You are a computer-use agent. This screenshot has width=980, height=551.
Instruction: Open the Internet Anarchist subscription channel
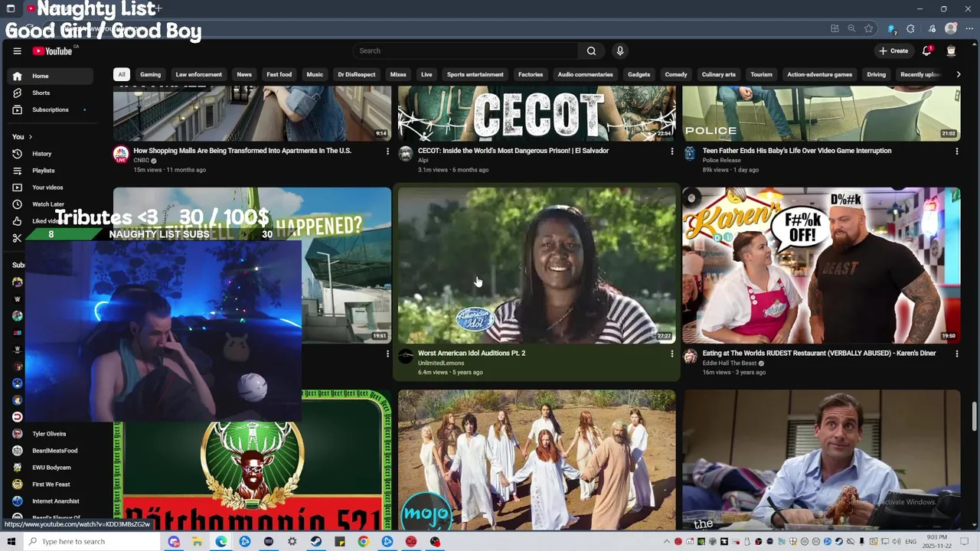(50, 501)
